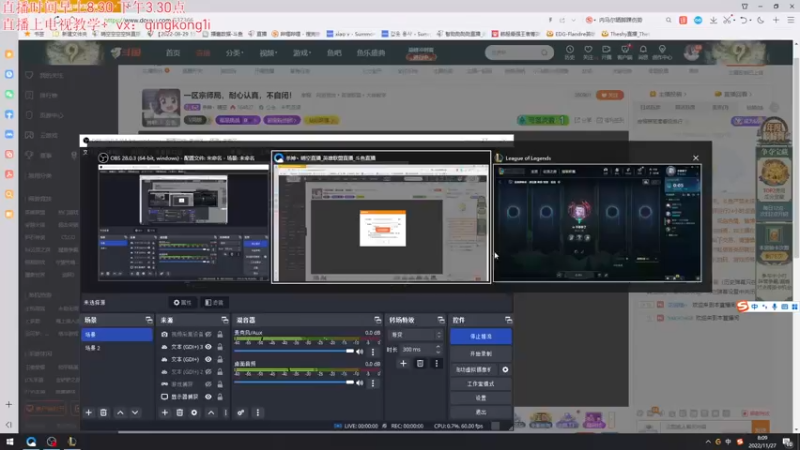Go to Douyu home (首页) tab

point(173,53)
